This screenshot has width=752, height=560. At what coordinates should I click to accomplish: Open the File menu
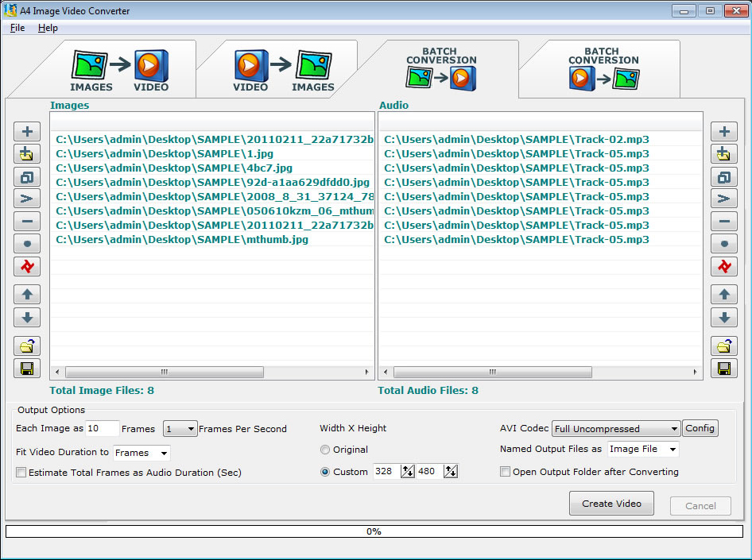(x=17, y=28)
